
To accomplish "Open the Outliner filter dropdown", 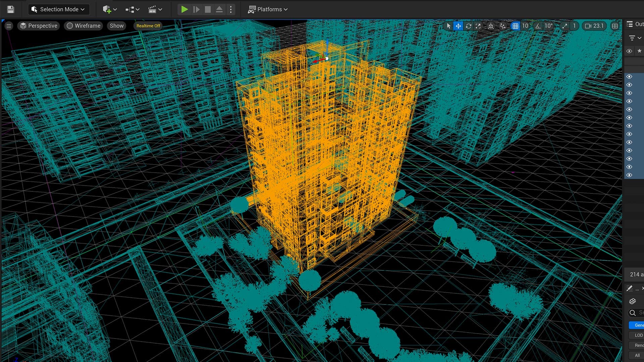I will click(x=635, y=38).
